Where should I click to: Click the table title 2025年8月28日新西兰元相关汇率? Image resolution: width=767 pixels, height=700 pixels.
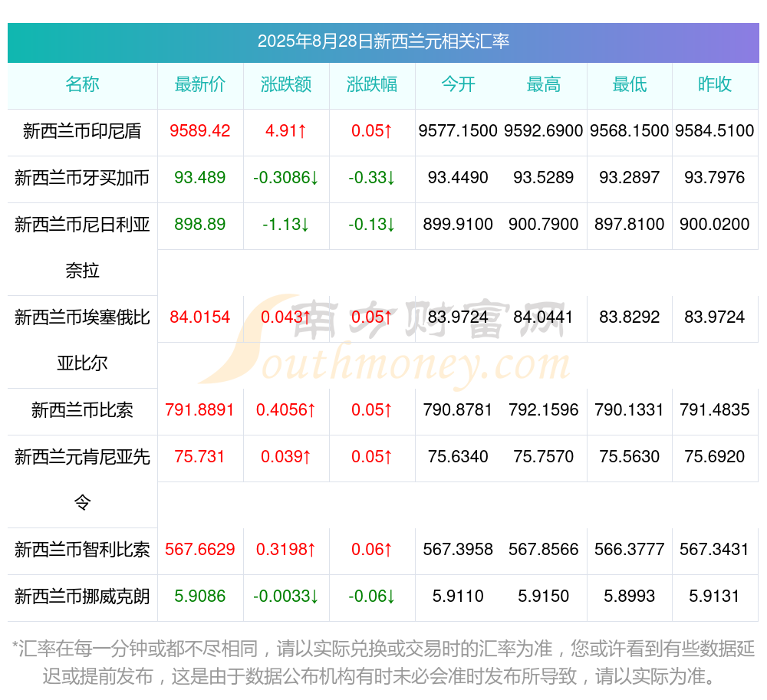click(x=383, y=41)
